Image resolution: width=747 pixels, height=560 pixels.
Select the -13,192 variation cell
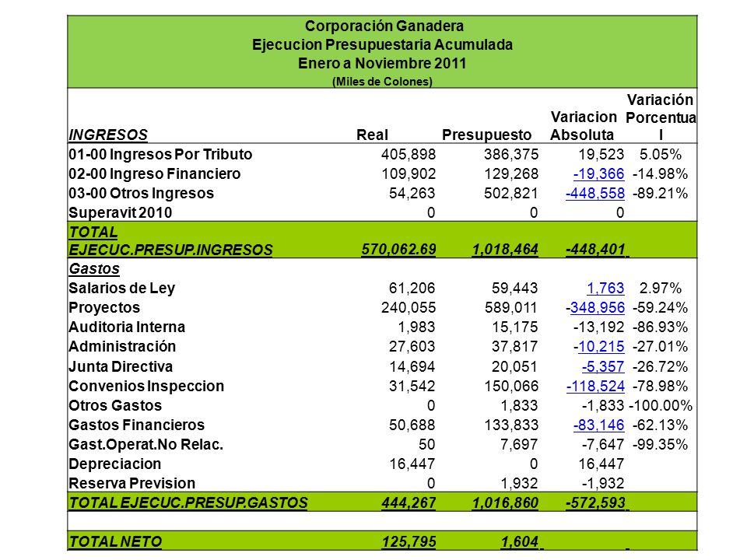point(598,327)
